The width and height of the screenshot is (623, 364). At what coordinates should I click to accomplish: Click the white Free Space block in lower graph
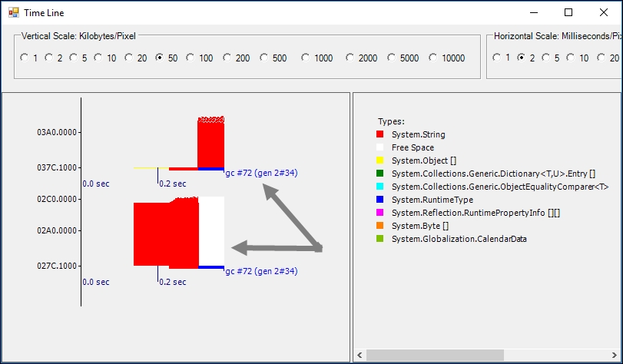211,231
